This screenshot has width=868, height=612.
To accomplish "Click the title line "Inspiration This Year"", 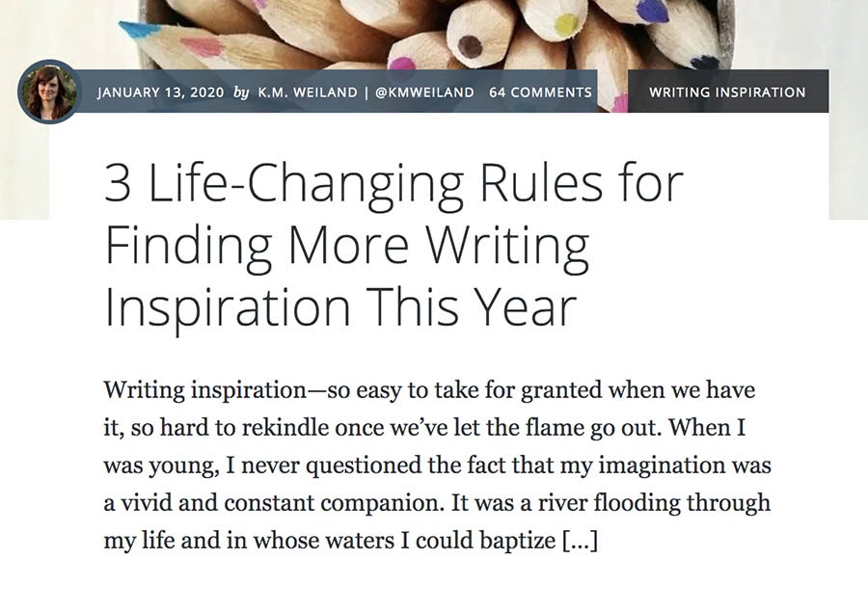I will [x=339, y=307].
